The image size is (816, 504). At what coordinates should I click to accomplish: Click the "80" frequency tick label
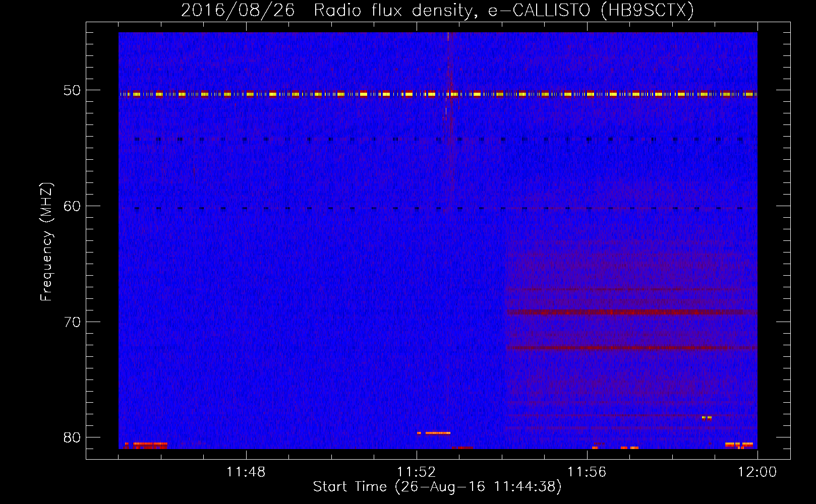click(x=72, y=437)
